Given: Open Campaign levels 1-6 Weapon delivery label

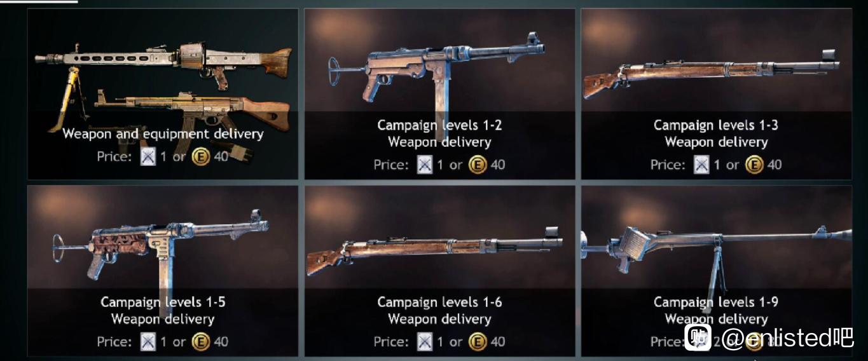Looking at the screenshot, I should [x=439, y=310].
